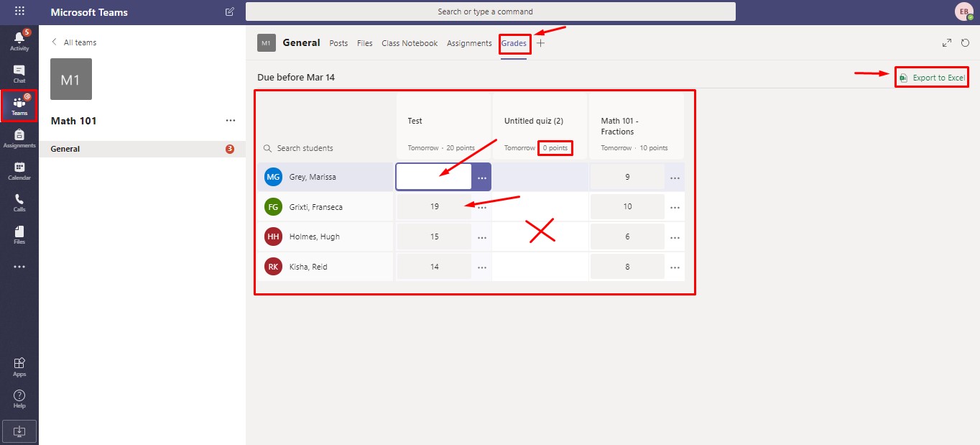Open more options for Math 101 team

(231, 121)
